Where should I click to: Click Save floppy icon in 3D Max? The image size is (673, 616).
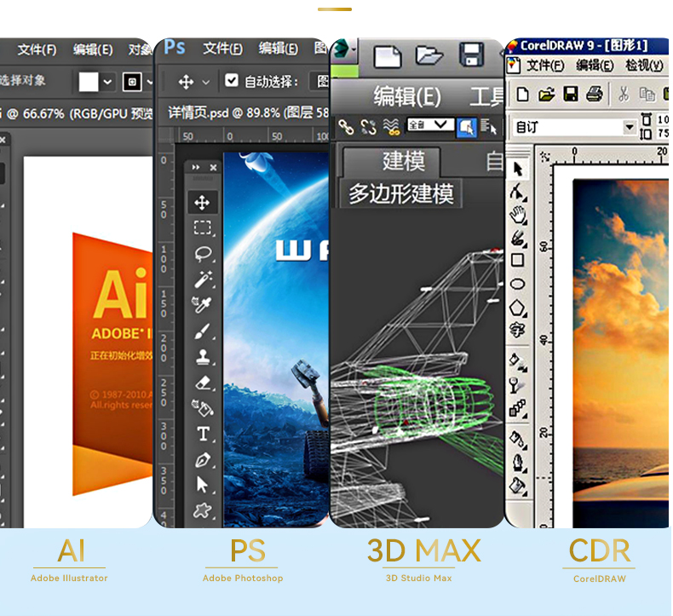click(471, 55)
